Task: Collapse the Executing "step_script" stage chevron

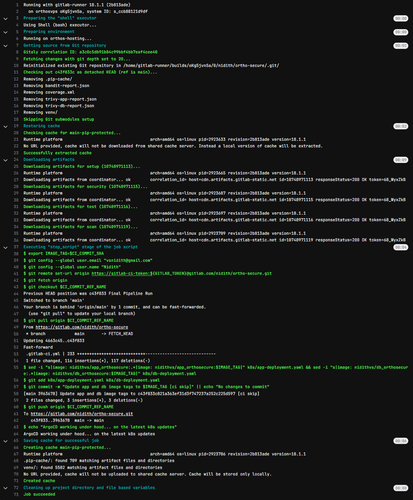Action: (5, 247)
